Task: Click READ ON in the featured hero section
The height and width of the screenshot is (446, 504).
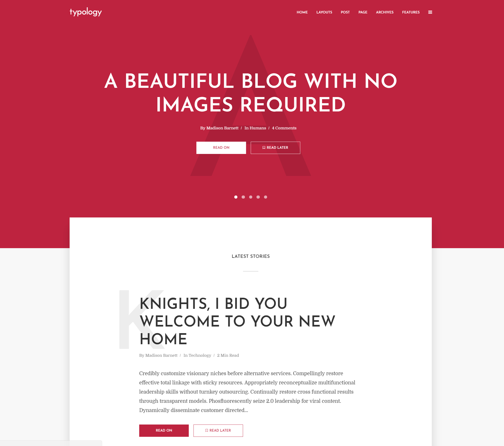Action: pos(221,148)
